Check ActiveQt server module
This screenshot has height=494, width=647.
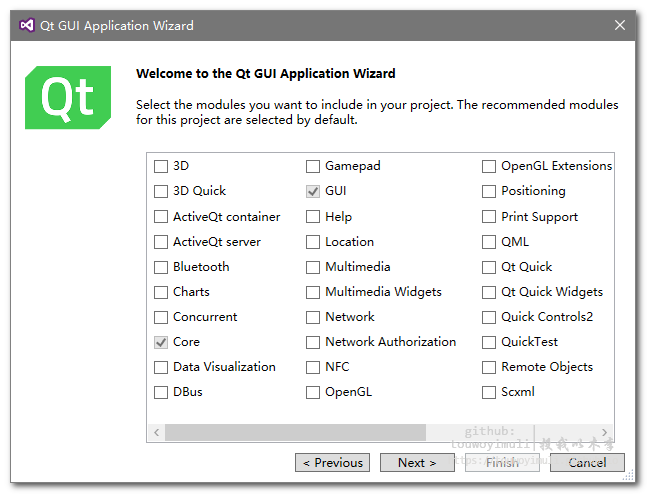pyautogui.click(x=161, y=242)
